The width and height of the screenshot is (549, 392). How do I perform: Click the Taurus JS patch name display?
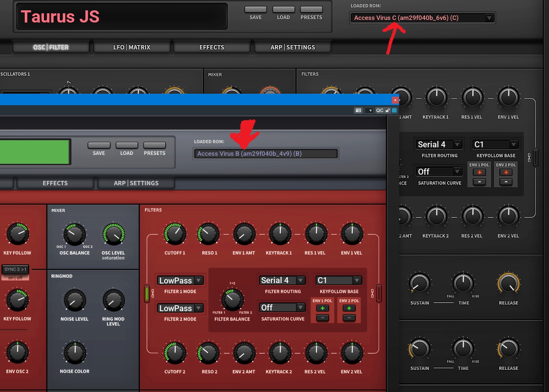[x=122, y=17]
